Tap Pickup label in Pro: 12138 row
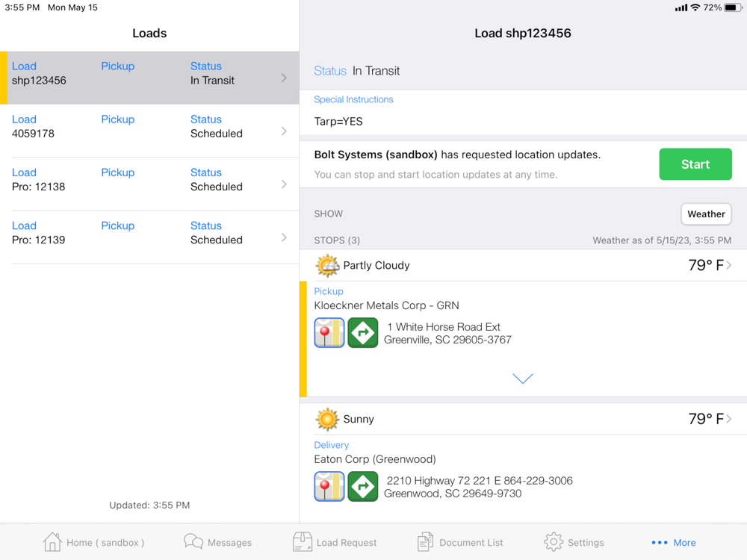Screen dimensions: 747x560 pyautogui.click(x=118, y=172)
